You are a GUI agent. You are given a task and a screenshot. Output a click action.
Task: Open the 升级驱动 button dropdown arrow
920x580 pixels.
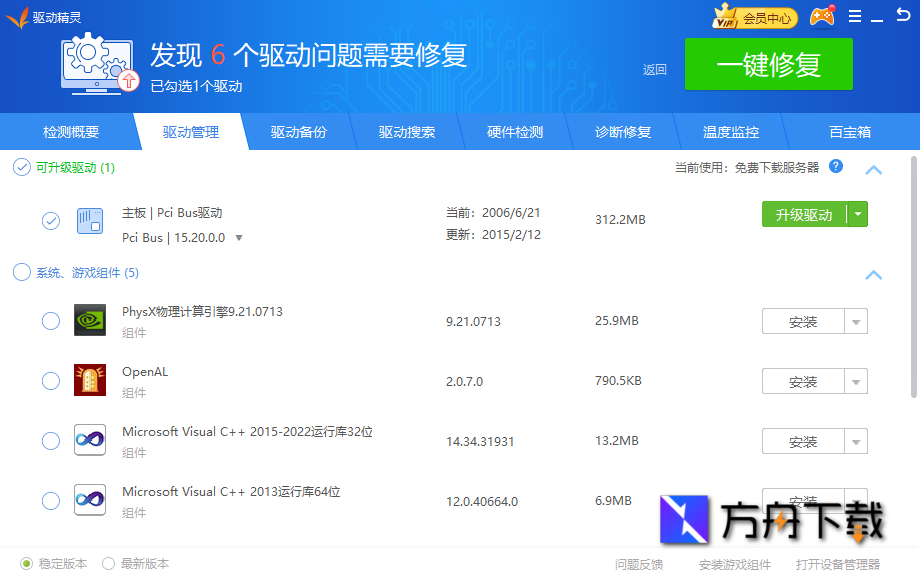click(856, 214)
